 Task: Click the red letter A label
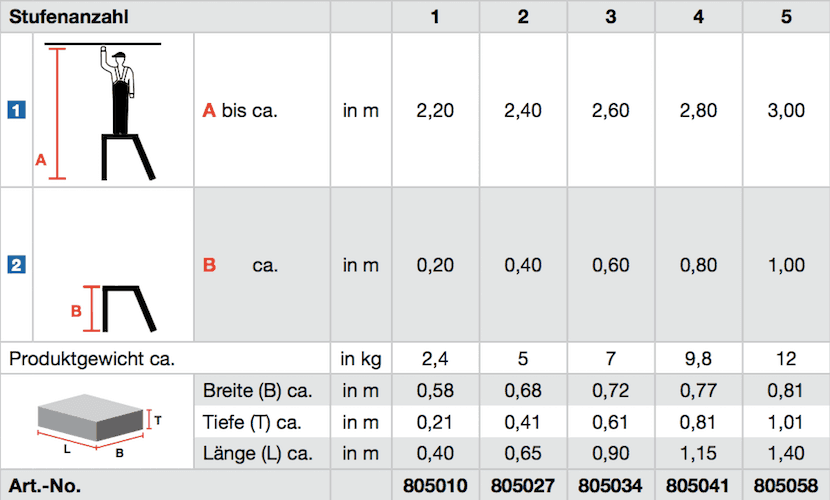pos(209,111)
